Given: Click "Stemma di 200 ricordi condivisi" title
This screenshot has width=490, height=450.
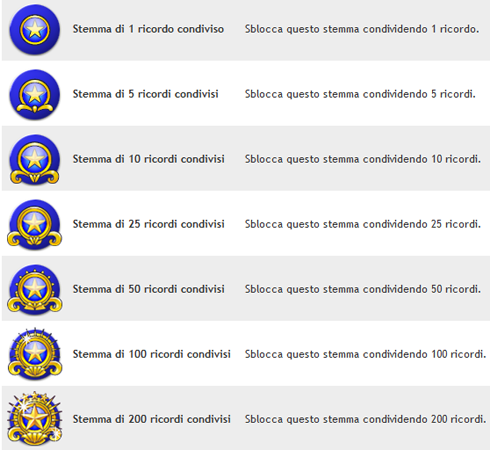Looking at the screenshot, I should pyautogui.click(x=152, y=419).
